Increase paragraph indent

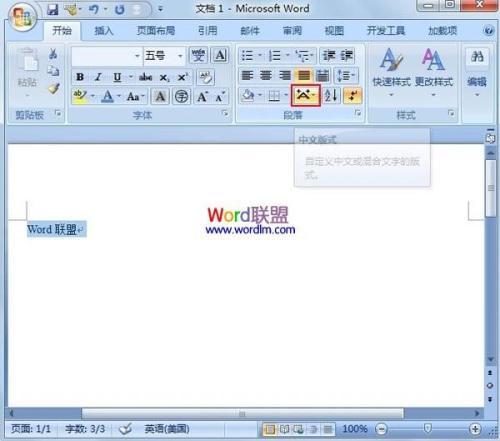tap(346, 56)
